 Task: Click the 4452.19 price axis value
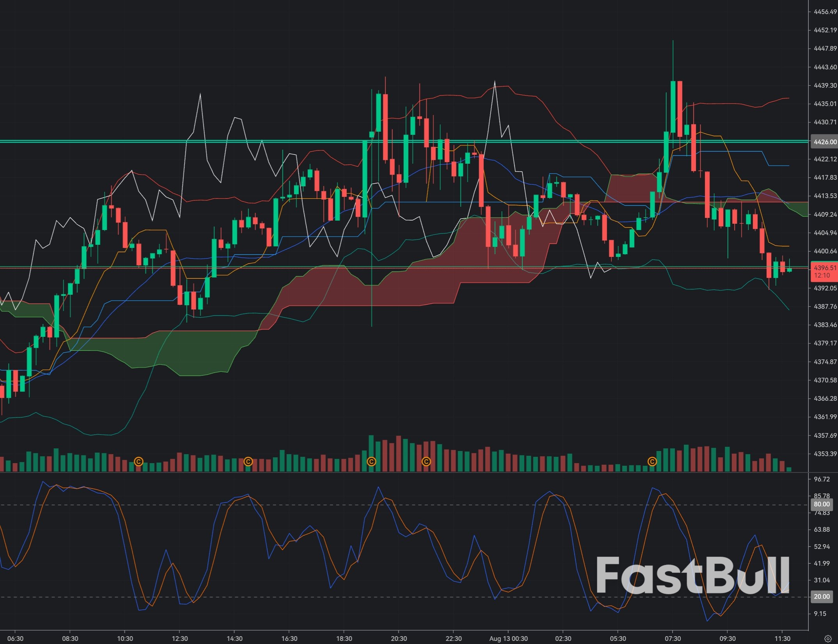pyautogui.click(x=825, y=30)
